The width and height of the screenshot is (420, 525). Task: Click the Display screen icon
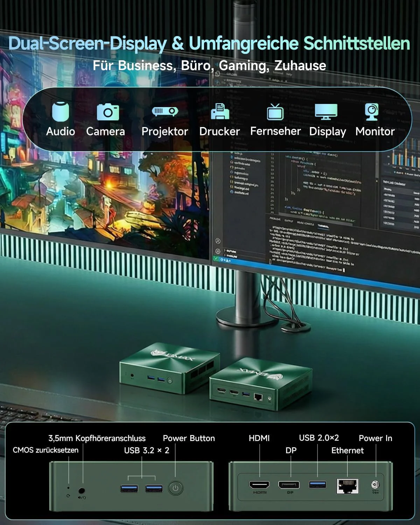(326, 112)
